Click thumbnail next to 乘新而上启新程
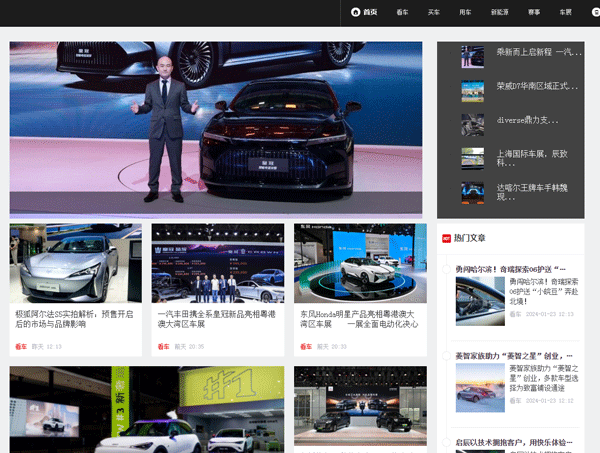This screenshot has height=453, width=600. pyautogui.click(x=473, y=57)
